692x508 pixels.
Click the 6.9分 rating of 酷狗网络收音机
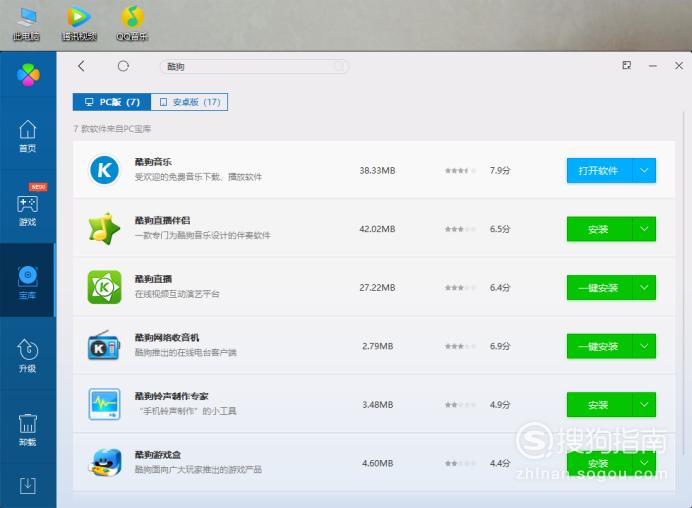point(500,346)
